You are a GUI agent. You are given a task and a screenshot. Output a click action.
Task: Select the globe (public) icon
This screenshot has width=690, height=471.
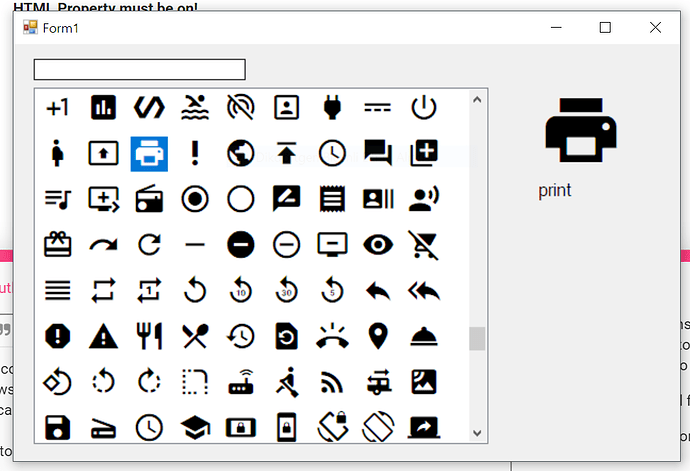click(241, 153)
